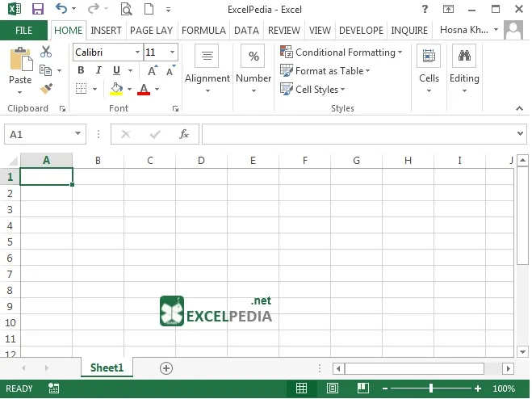This screenshot has height=399, width=532.
Task: Expand the Number group
Action: pyautogui.click(x=253, y=70)
